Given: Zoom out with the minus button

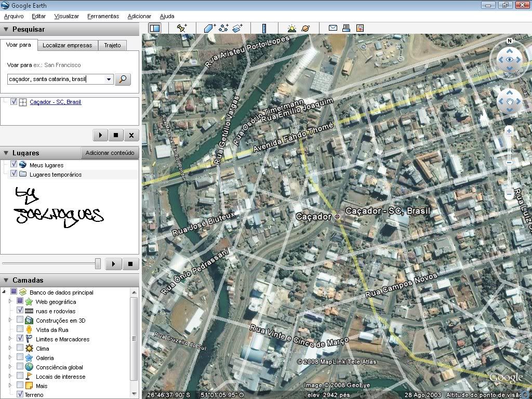Looking at the screenshot, I should pyautogui.click(x=509, y=194).
